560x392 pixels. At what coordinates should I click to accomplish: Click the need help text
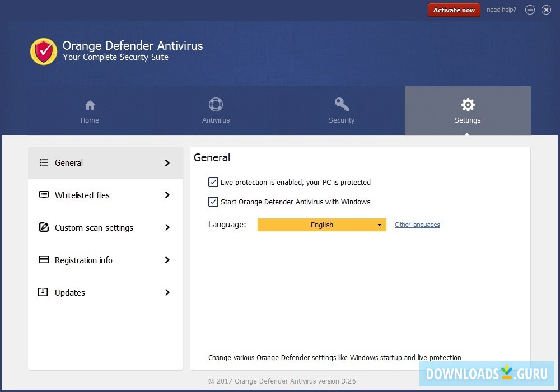pyautogui.click(x=501, y=10)
